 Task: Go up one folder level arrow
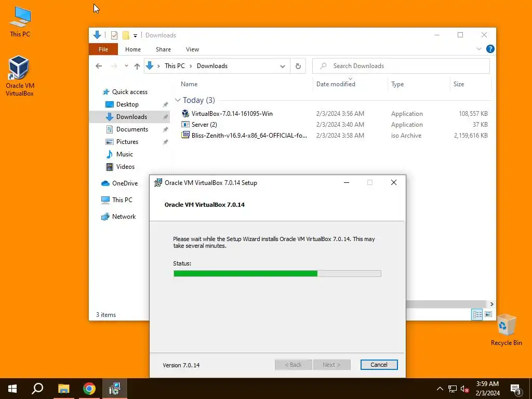[137, 66]
